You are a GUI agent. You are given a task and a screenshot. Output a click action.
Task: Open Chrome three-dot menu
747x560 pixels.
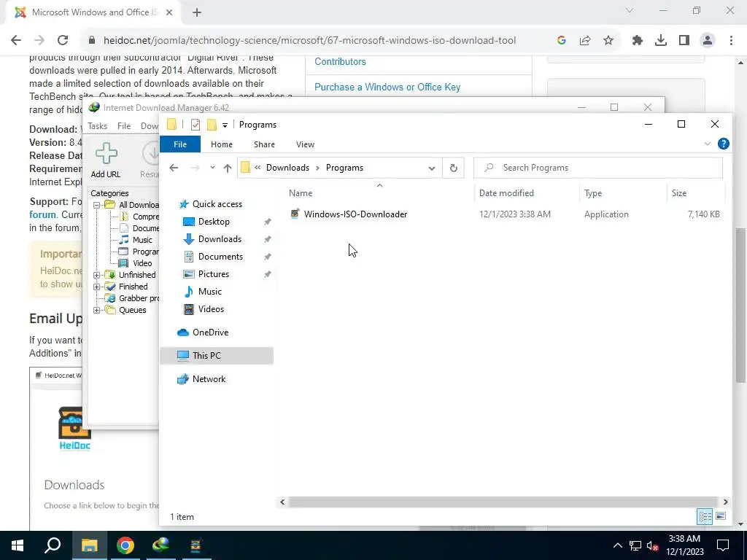pyautogui.click(x=731, y=41)
